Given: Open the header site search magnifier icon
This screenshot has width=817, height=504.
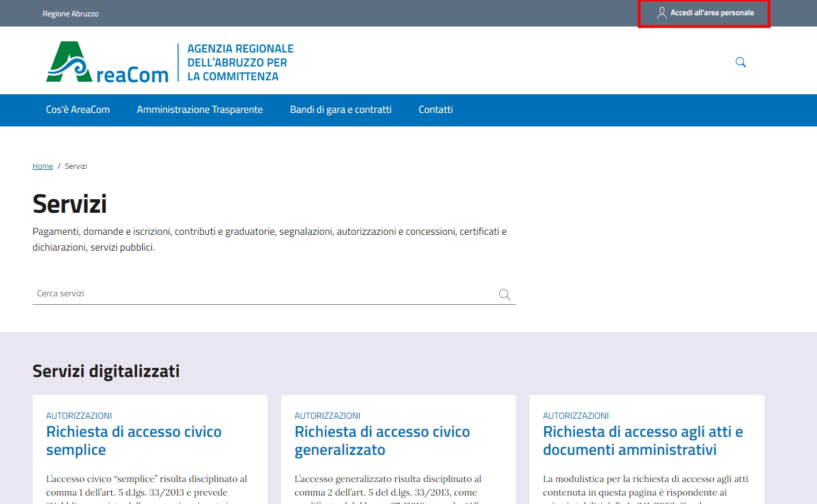Looking at the screenshot, I should tap(740, 62).
